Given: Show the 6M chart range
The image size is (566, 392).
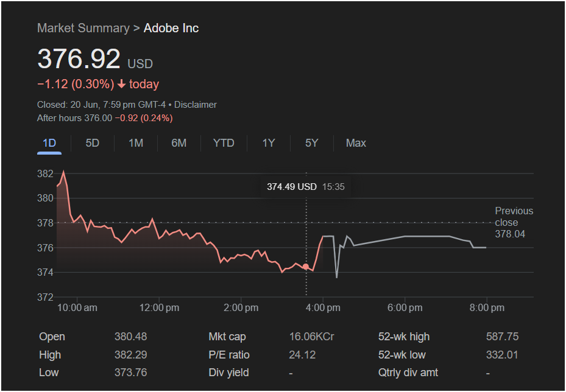Looking at the screenshot, I should (x=179, y=143).
